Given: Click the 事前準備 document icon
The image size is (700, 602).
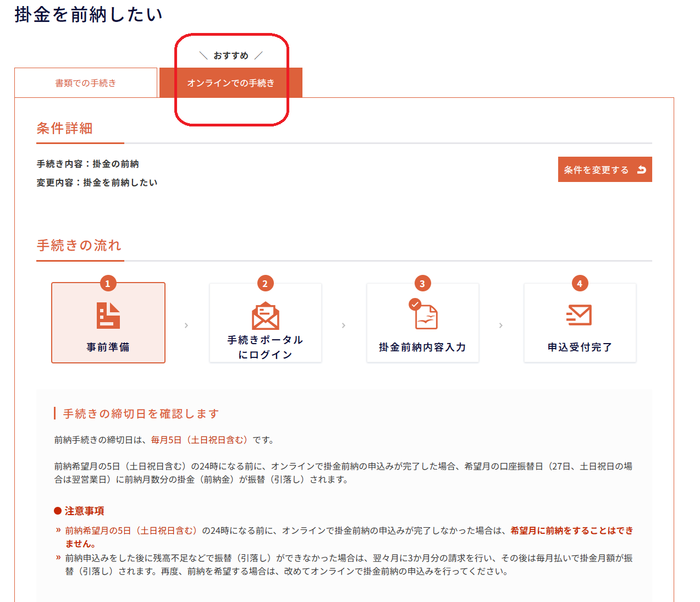Looking at the screenshot, I should tap(108, 315).
